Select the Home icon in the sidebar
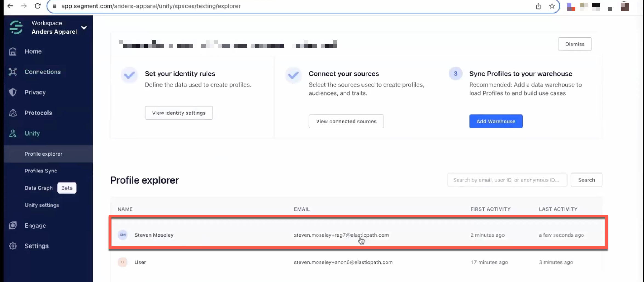Screen dimensions: 644x282 (x=13, y=51)
